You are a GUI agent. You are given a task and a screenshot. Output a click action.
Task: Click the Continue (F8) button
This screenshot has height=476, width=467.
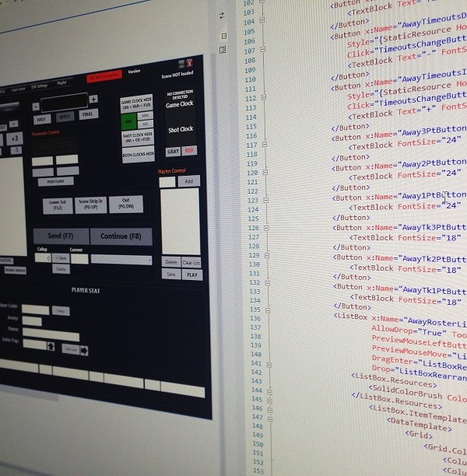coord(121,236)
